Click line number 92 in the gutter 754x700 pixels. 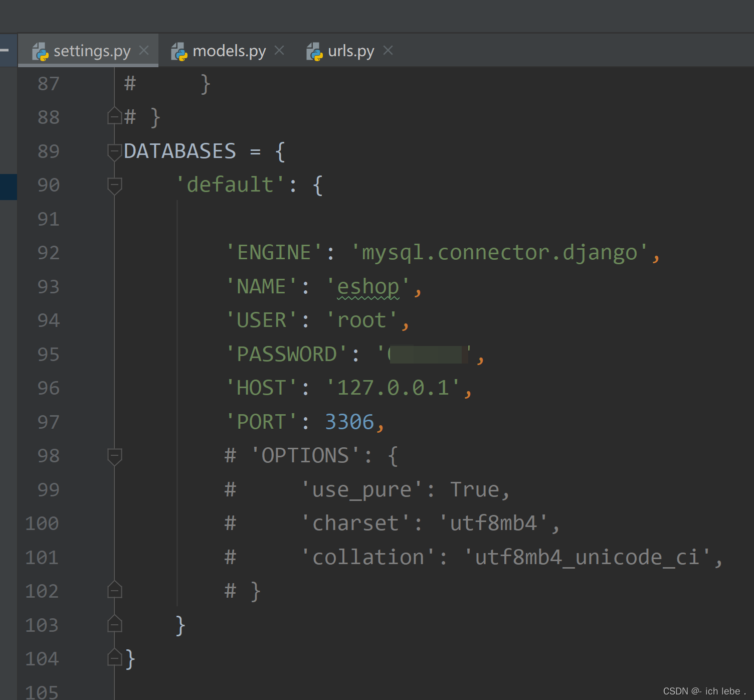click(x=49, y=253)
